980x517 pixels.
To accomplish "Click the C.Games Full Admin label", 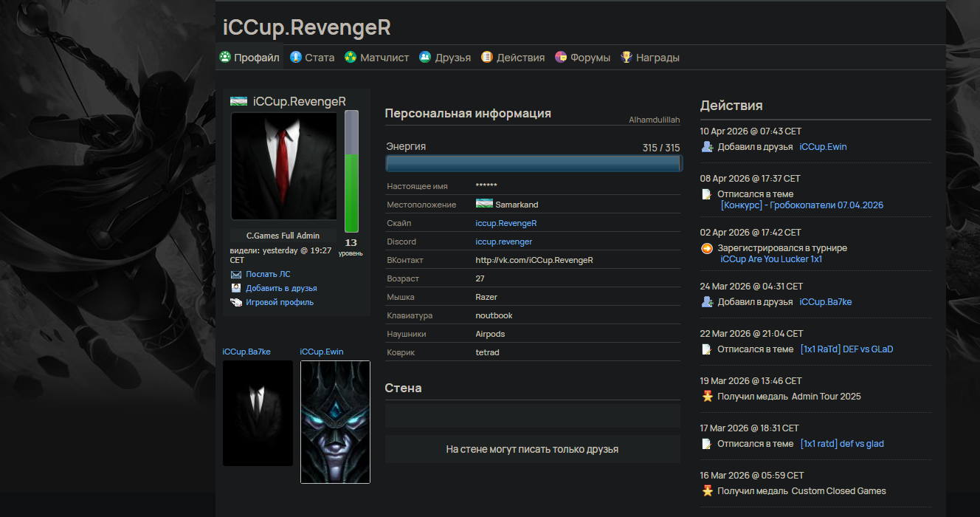I will click(x=283, y=236).
